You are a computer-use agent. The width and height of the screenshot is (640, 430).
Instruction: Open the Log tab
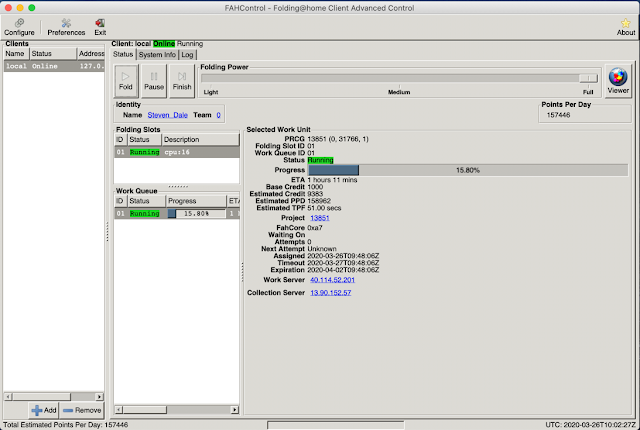click(187, 55)
